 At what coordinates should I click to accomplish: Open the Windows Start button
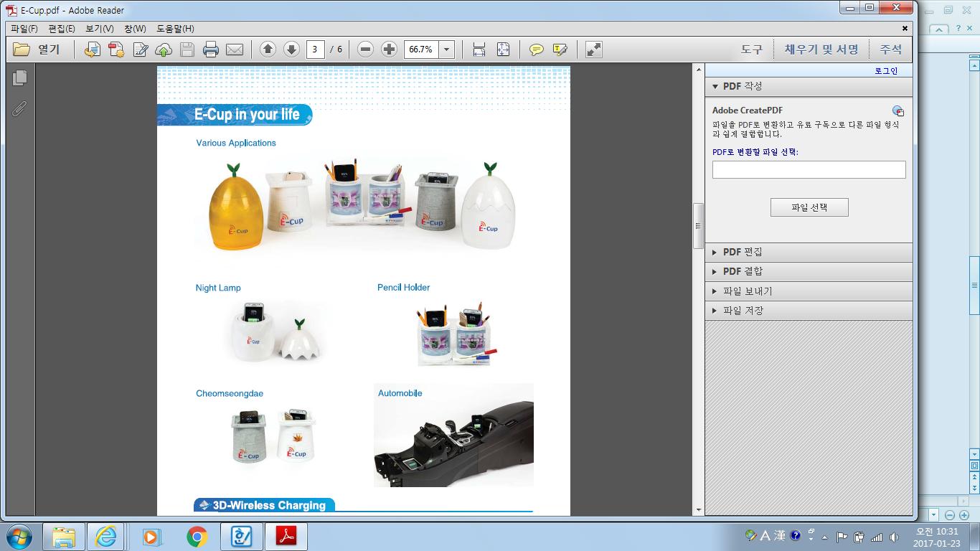pos(18,536)
